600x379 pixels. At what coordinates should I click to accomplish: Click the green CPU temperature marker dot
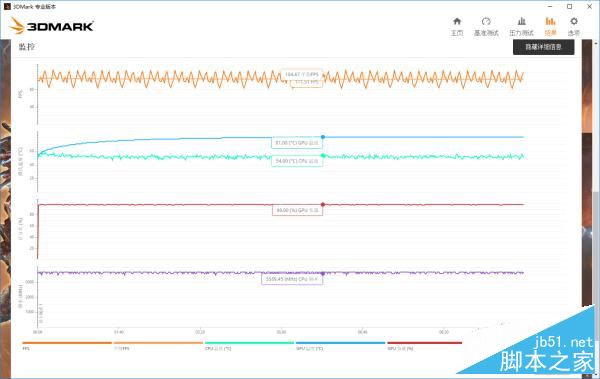point(323,155)
